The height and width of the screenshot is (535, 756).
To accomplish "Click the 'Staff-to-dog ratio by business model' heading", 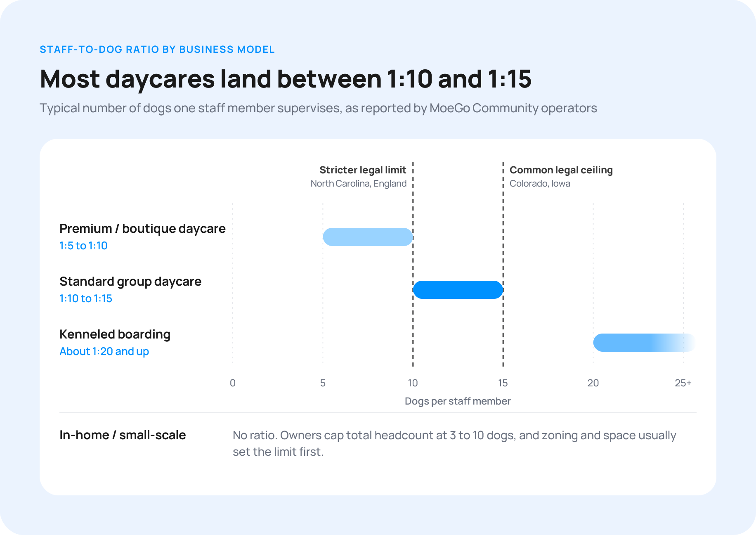I will click(157, 50).
